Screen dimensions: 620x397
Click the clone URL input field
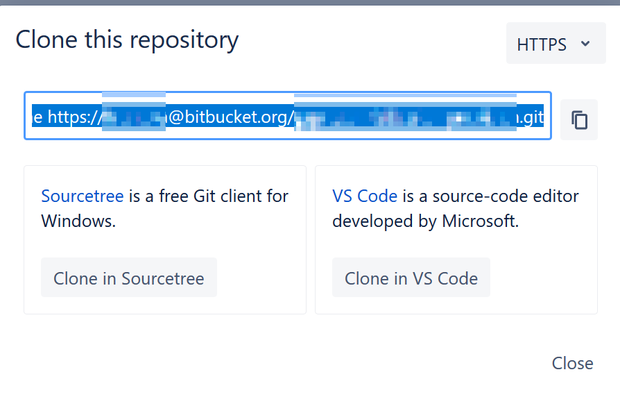[x=288, y=115]
